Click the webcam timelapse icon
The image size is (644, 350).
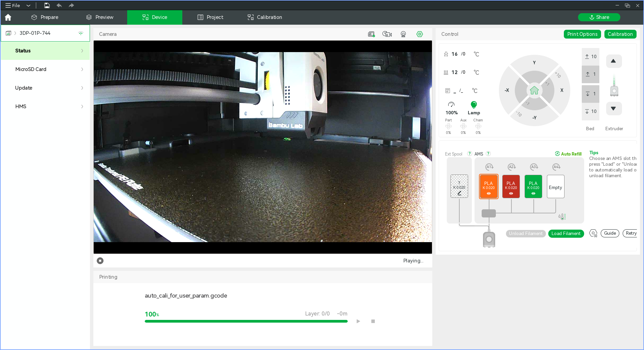tap(403, 34)
